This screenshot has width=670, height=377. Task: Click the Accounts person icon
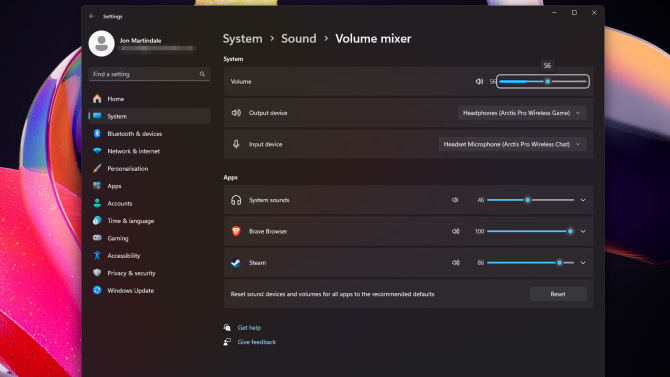tap(97, 203)
